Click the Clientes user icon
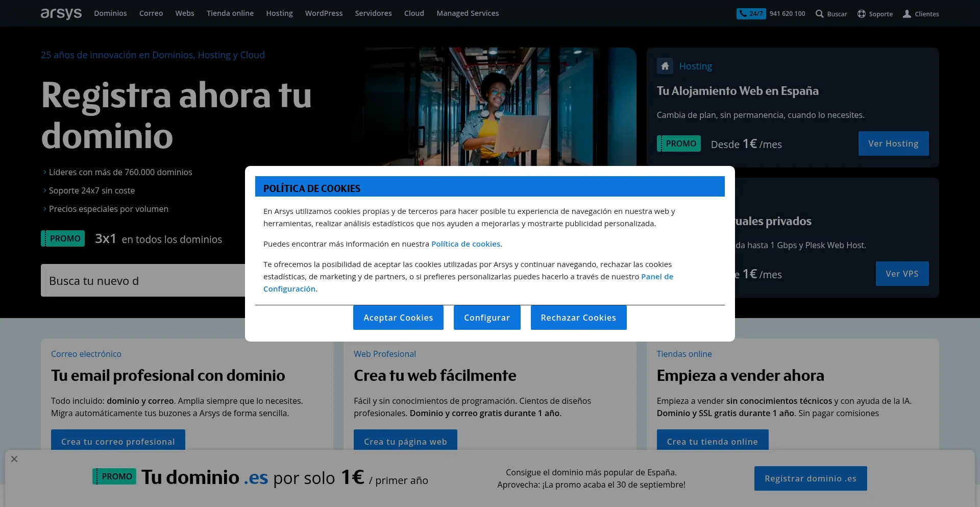Viewport: 980px width, 507px height. (x=907, y=14)
